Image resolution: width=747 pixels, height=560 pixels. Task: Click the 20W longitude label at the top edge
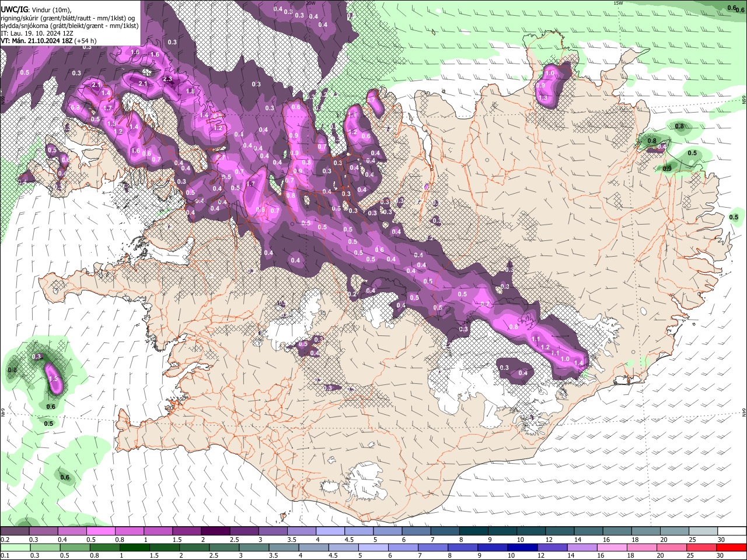pos(311,3)
